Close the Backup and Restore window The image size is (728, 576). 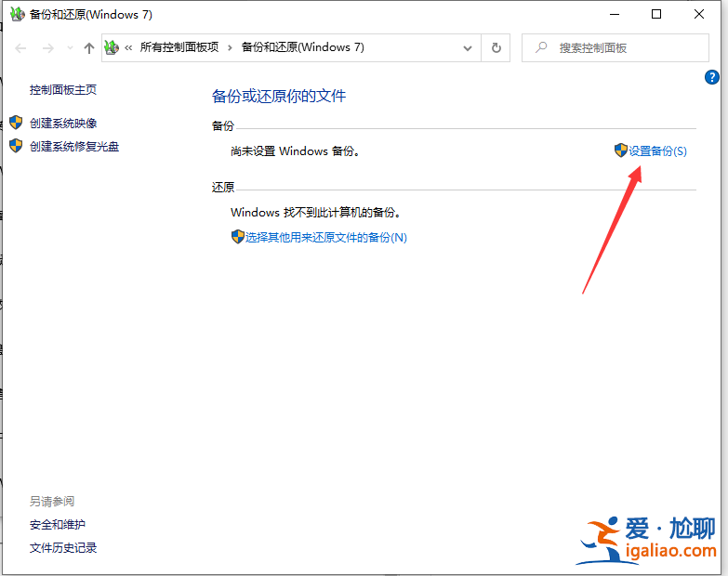[699, 14]
